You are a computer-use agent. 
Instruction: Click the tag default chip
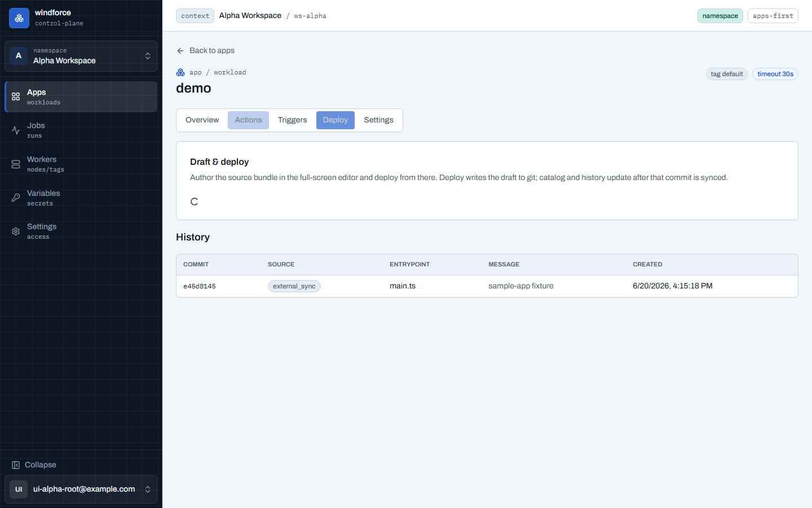tap(727, 74)
